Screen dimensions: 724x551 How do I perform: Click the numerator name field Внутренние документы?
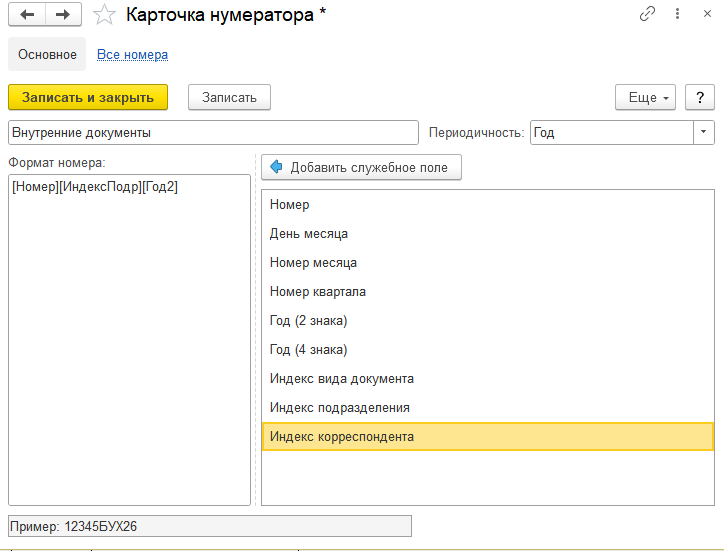[212, 132]
